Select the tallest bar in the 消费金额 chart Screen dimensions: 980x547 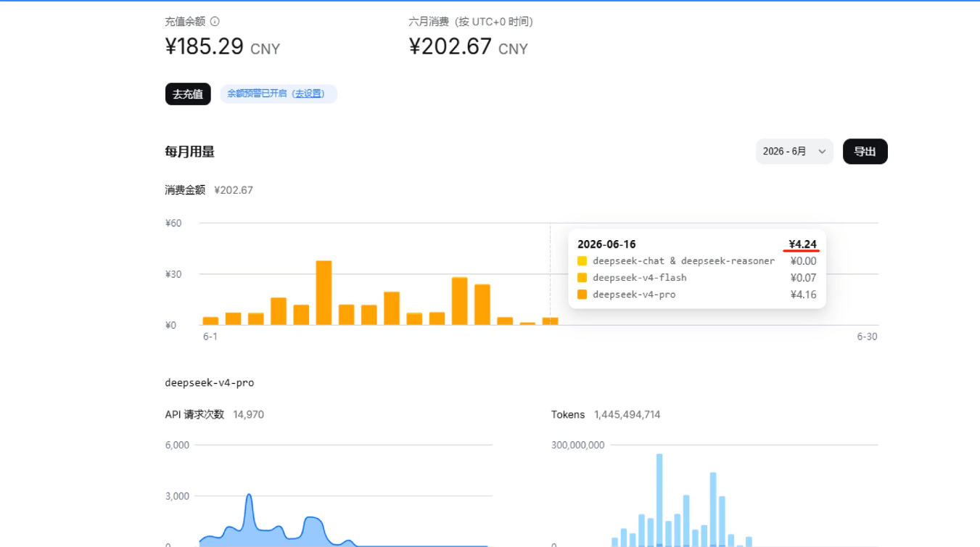(x=324, y=292)
